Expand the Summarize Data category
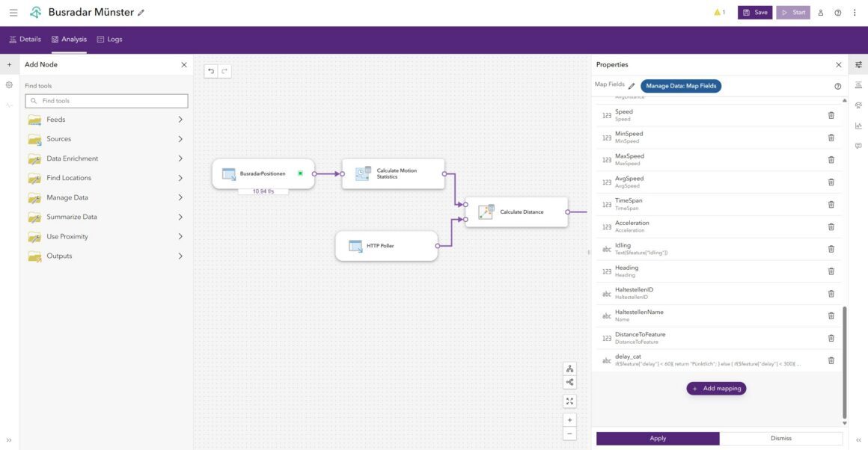Viewport: 868px width, 450px height. (106, 217)
